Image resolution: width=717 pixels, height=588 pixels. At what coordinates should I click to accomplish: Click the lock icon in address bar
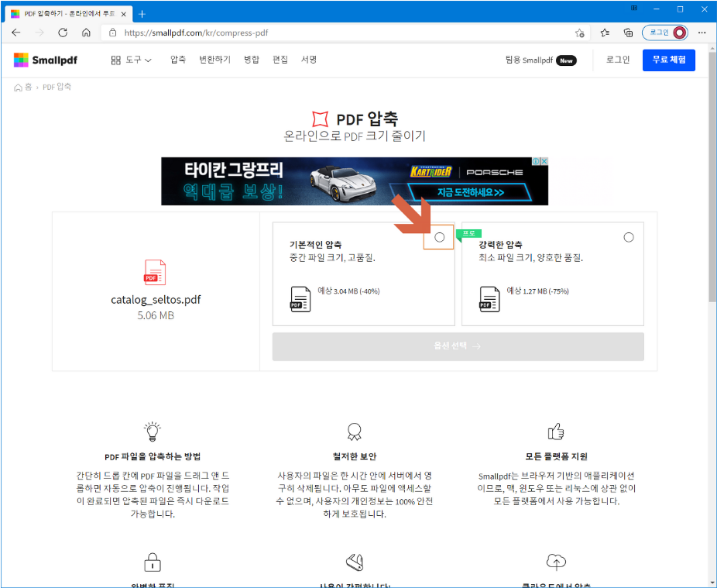tap(112, 33)
